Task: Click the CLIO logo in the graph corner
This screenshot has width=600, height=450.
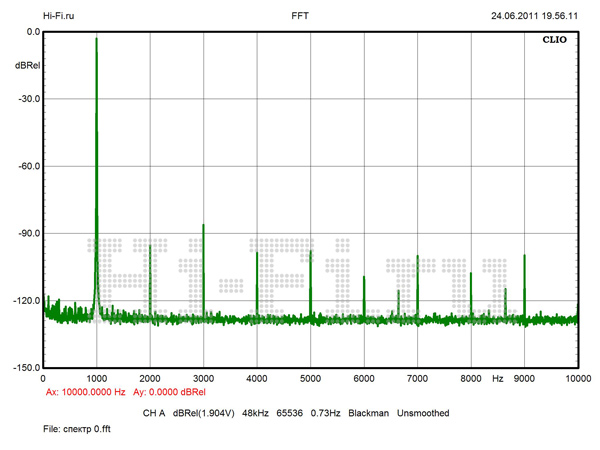Action: 555,42
